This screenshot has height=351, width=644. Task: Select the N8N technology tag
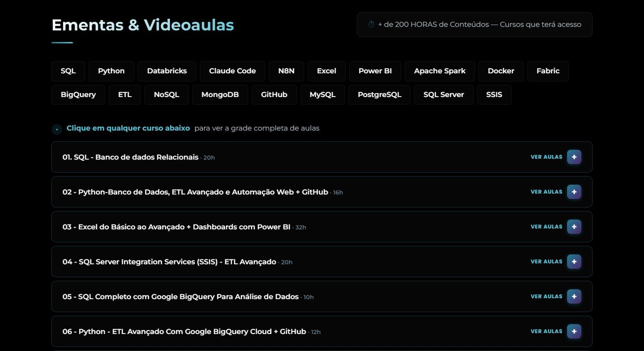(x=286, y=71)
